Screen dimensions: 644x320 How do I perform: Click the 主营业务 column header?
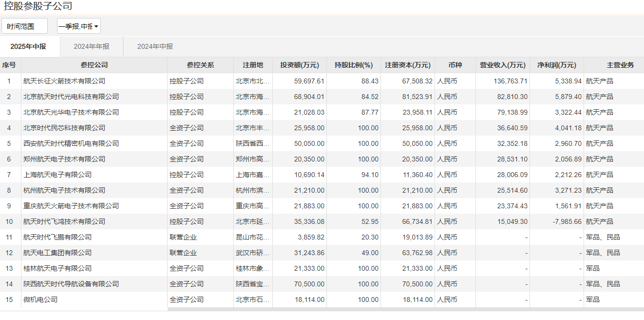click(x=620, y=65)
